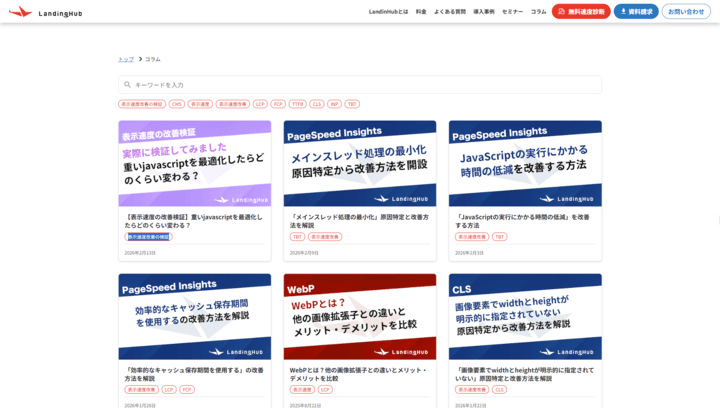Open article title 【表示速度の改善検証】重いjavascriptを最適化
The height and width of the screenshot is (408, 720).
click(194, 221)
